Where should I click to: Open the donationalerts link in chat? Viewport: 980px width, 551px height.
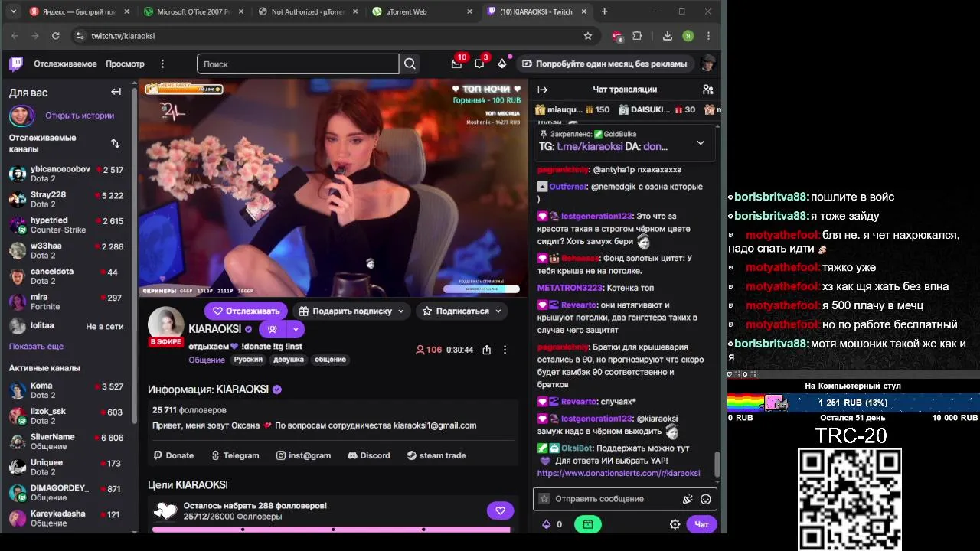(x=619, y=473)
